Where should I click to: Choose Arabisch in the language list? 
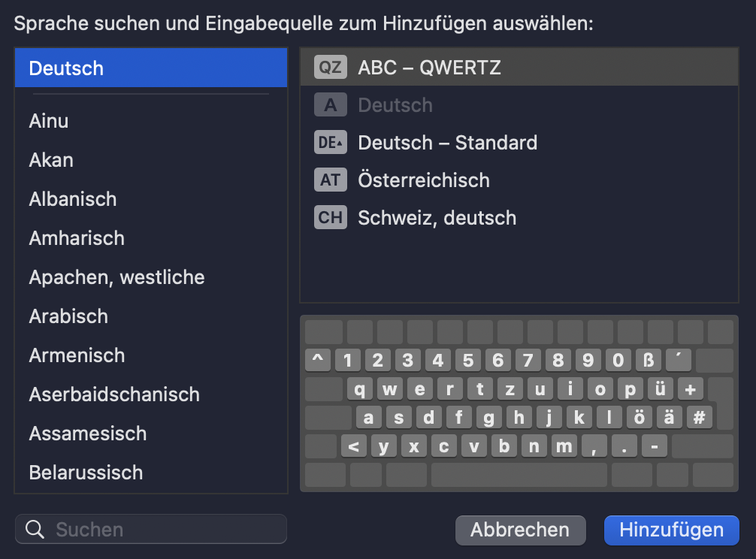click(68, 316)
